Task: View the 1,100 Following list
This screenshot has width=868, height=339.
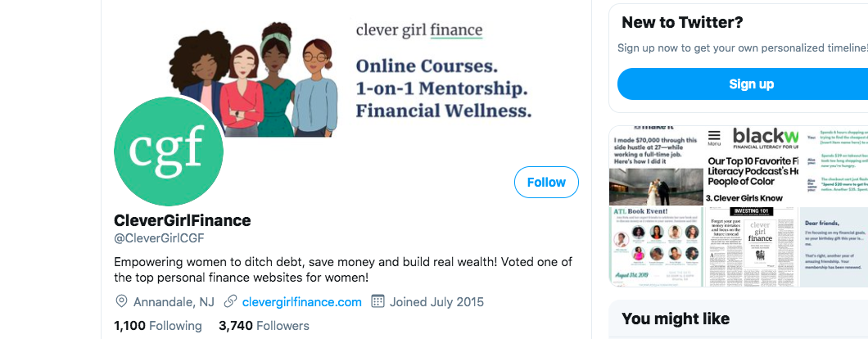Action: (x=158, y=326)
